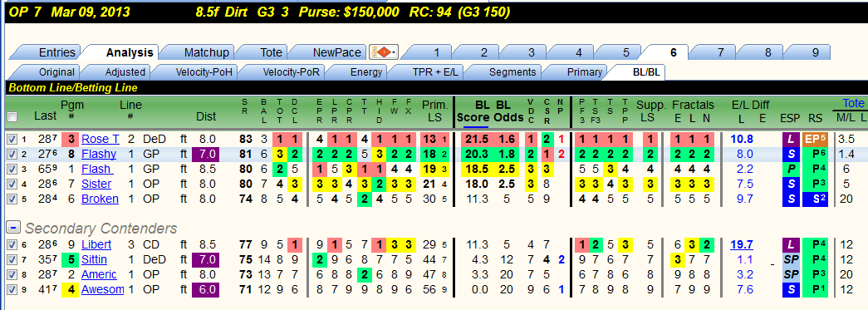868x310 pixels.
Task: Toggle checkbox for Sister row
Action: (x=12, y=184)
